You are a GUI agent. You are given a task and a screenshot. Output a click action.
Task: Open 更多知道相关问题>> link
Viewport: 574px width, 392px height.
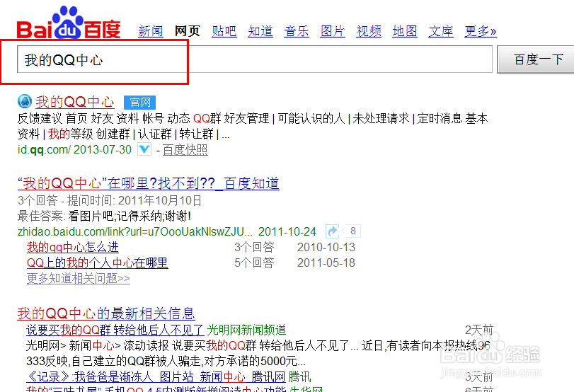(x=79, y=279)
